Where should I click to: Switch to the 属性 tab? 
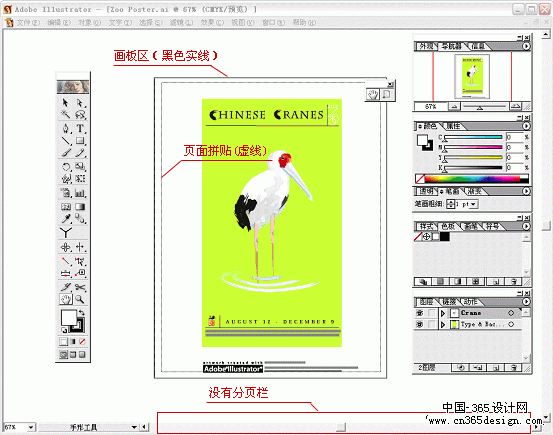(453, 126)
